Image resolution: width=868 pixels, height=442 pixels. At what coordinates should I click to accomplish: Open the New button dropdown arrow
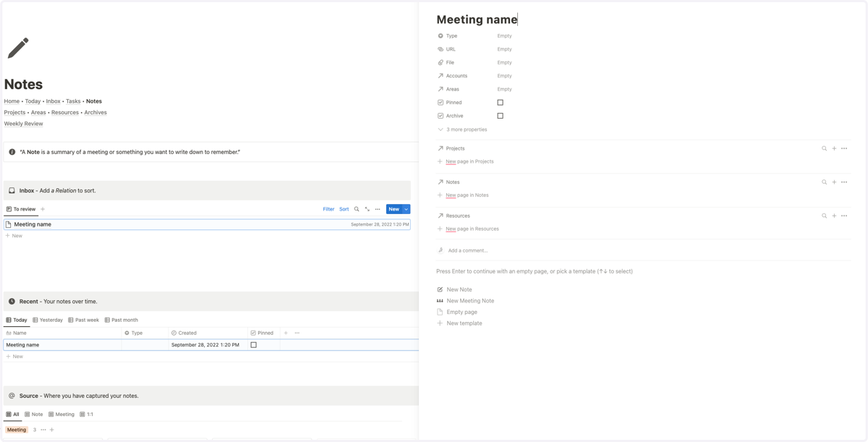[407, 209]
